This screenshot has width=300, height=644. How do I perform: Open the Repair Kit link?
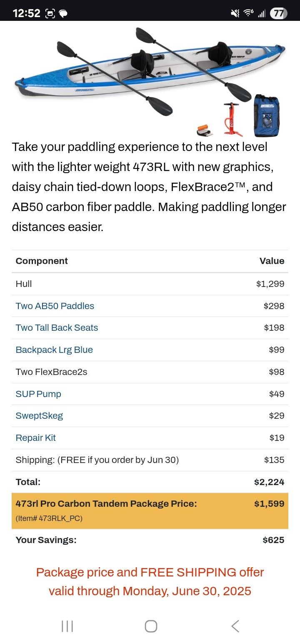pos(35,438)
